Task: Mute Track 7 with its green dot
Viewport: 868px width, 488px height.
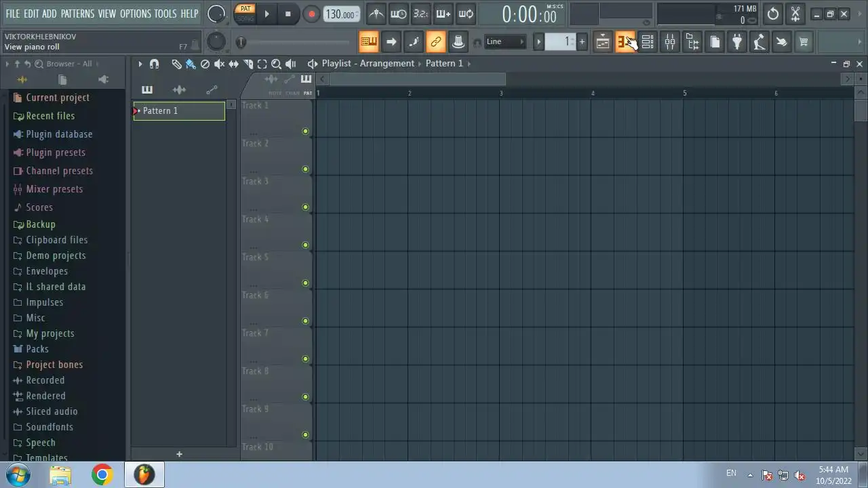Action: point(305,359)
